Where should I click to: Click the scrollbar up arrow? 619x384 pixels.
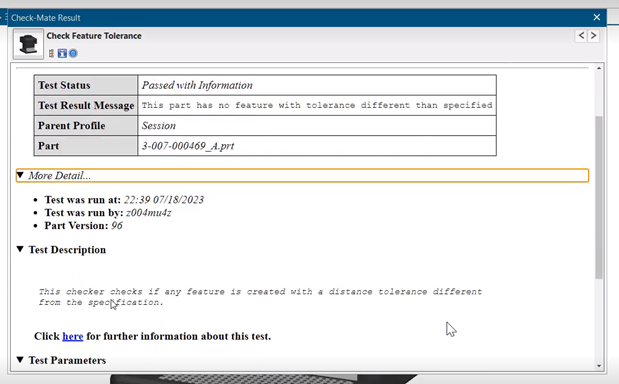coord(599,68)
